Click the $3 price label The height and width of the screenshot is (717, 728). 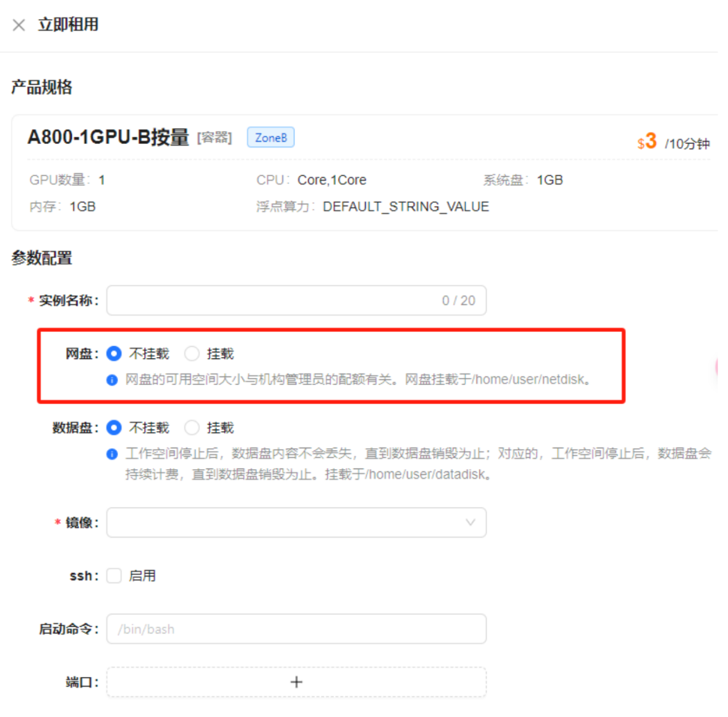(647, 142)
